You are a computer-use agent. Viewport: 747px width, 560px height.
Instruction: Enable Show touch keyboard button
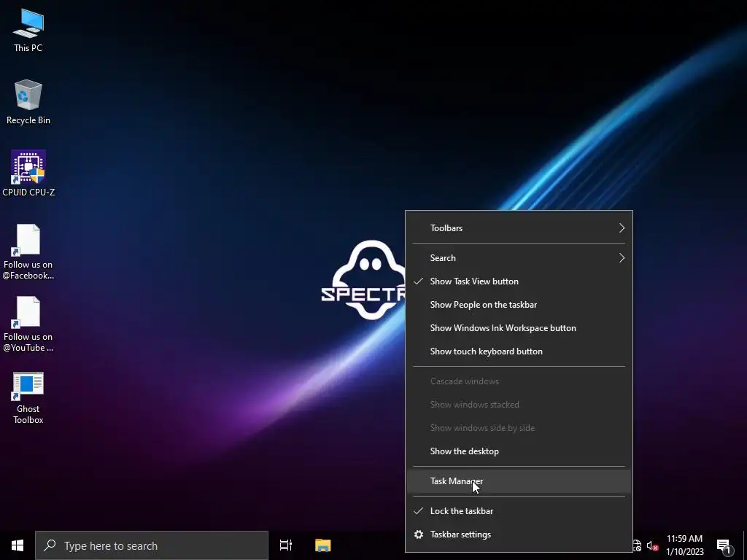519,351
